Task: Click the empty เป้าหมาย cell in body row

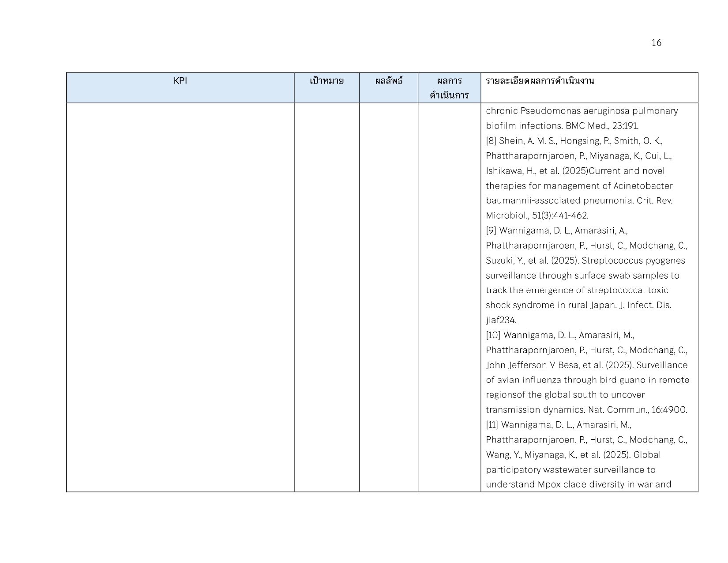Action: pos(326,297)
